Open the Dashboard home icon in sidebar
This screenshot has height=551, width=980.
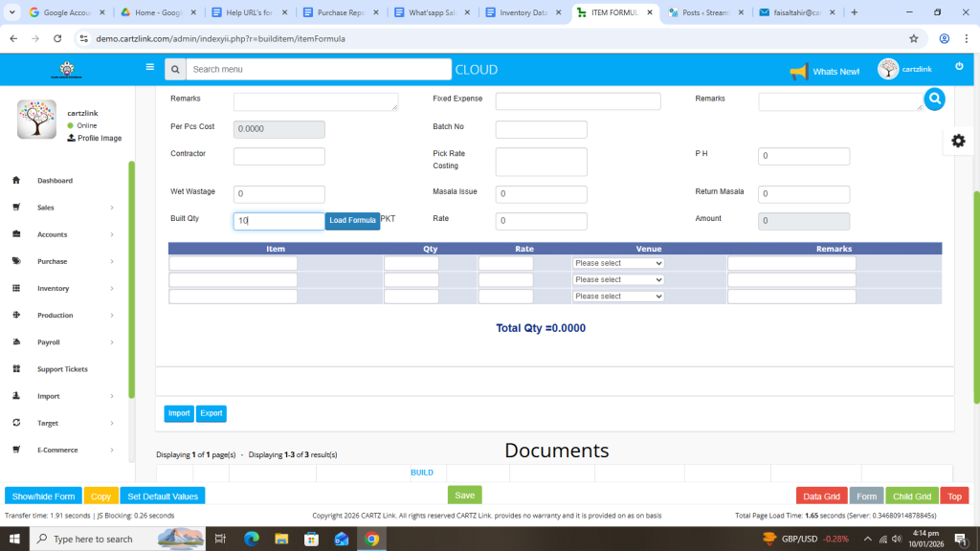pyautogui.click(x=16, y=180)
